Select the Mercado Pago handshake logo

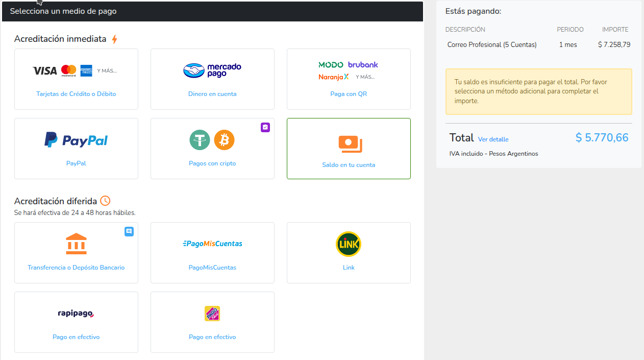point(212,70)
